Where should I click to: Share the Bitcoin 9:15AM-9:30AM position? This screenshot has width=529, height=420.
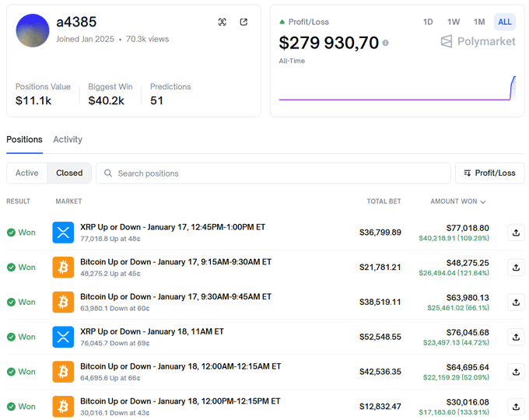516,267
